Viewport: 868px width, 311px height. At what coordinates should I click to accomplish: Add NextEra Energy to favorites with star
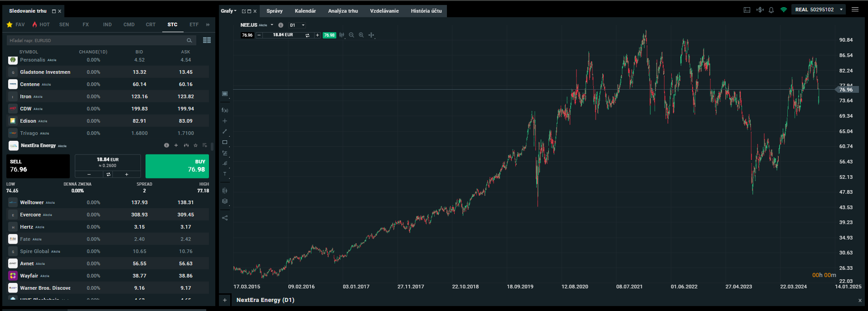point(195,145)
